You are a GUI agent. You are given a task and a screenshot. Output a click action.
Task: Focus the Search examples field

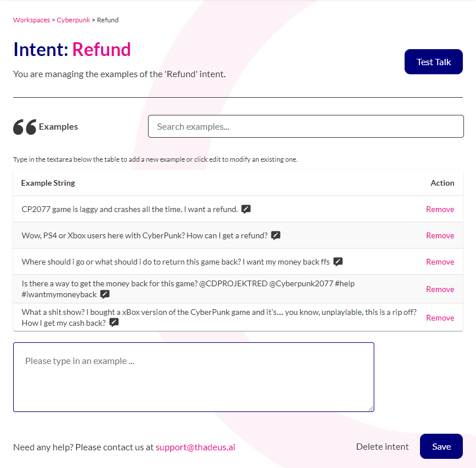pyautogui.click(x=306, y=126)
